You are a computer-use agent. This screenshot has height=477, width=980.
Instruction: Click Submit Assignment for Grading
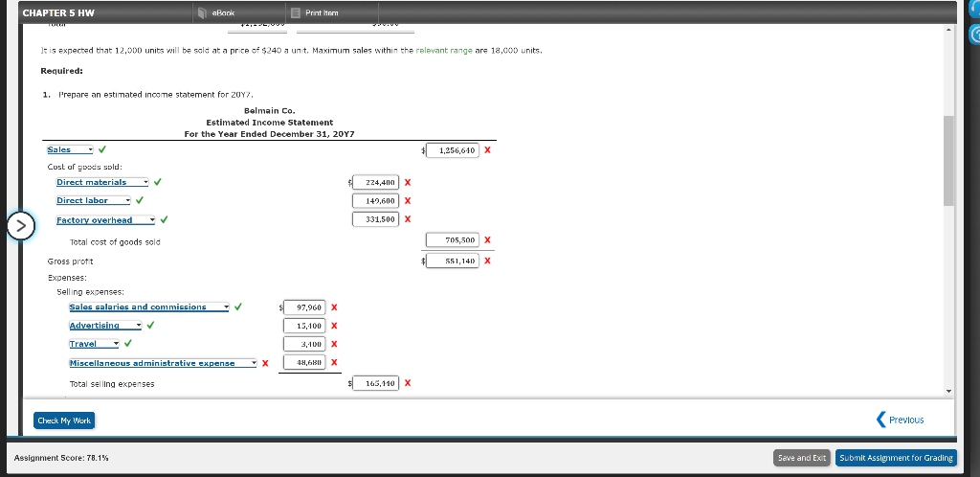tap(896, 458)
